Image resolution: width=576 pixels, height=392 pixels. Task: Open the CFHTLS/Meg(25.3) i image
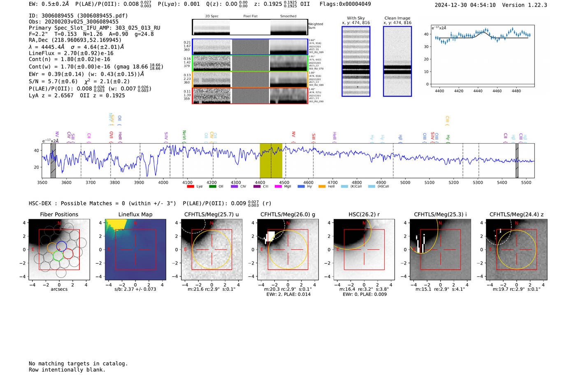[440, 250]
